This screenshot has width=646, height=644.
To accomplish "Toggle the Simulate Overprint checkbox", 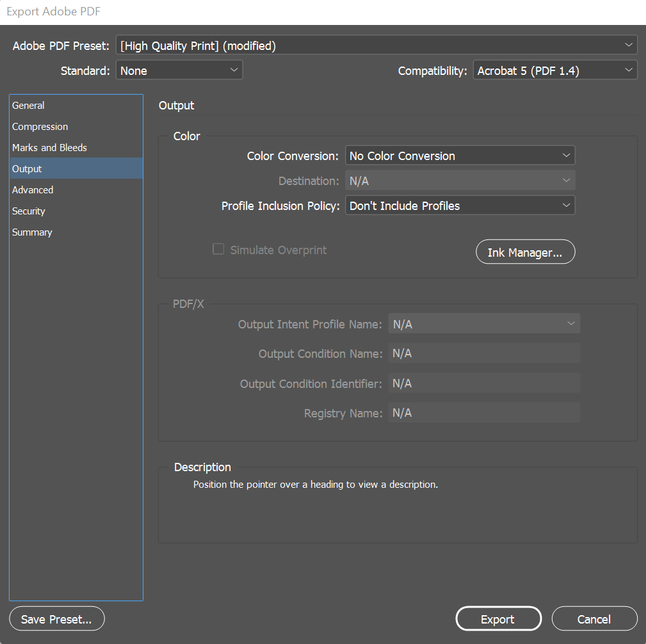I will [218, 250].
